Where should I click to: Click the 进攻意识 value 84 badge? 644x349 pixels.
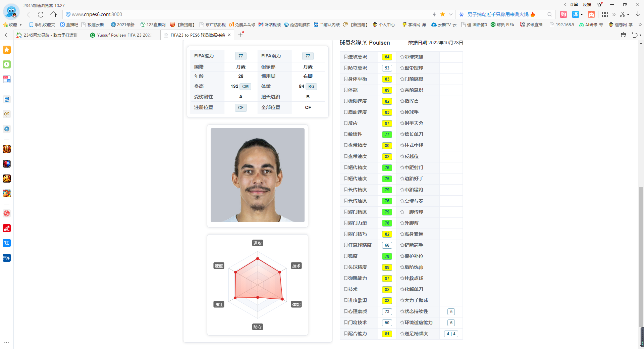(x=387, y=57)
